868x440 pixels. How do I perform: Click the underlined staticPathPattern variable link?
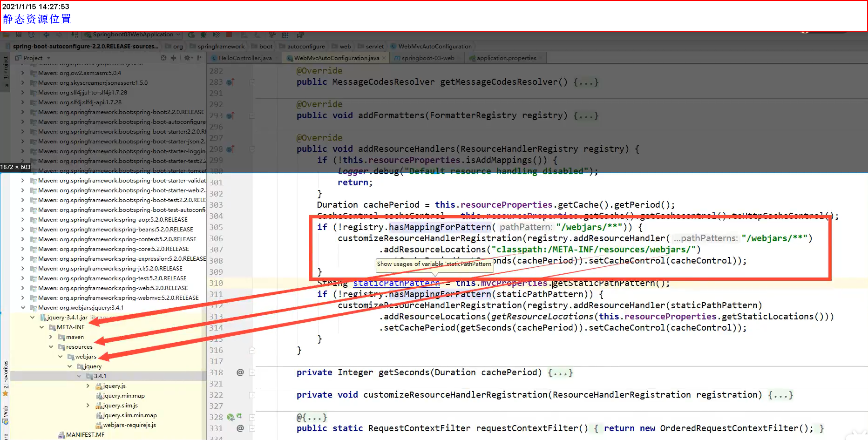point(396,283)
